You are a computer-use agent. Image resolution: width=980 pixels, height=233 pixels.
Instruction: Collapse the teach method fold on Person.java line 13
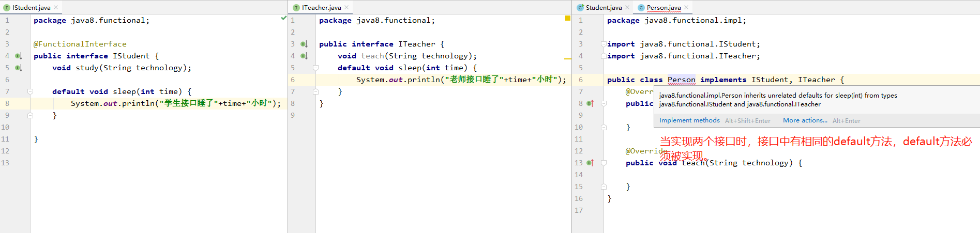coord(604,163)
